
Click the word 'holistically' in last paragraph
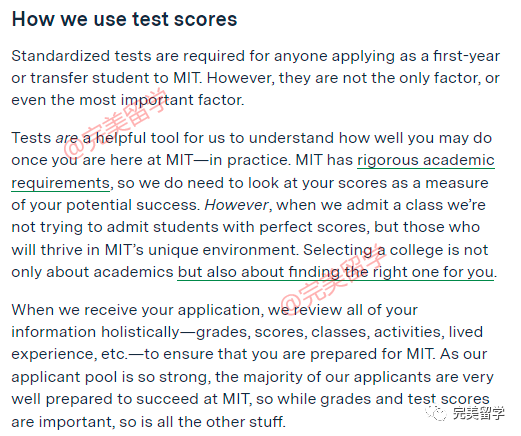click(x=140, y=332)
